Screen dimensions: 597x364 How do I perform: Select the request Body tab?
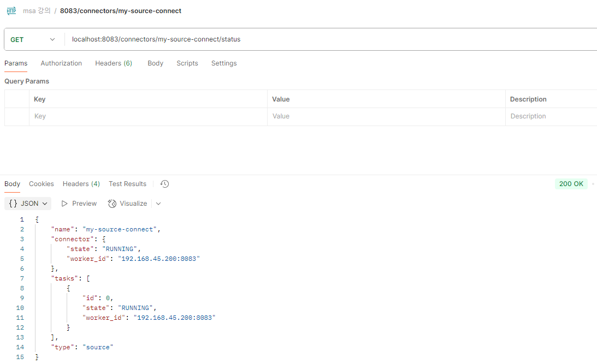pyautogui.click(x=155, y=63)
